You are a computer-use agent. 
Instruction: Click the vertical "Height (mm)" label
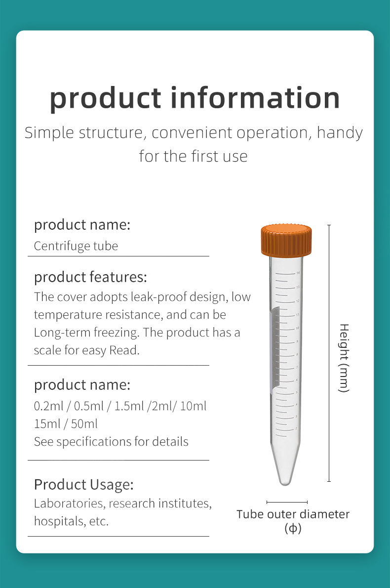tap(344, 358)
